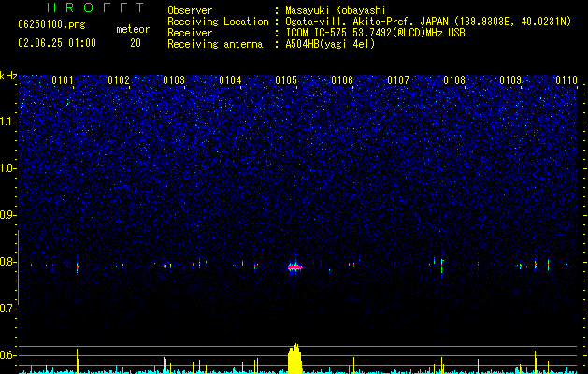The width and height of the screenshot is (588, 374).
Task: Click the meteor echo streak at 0101
Action: [78, 267]
